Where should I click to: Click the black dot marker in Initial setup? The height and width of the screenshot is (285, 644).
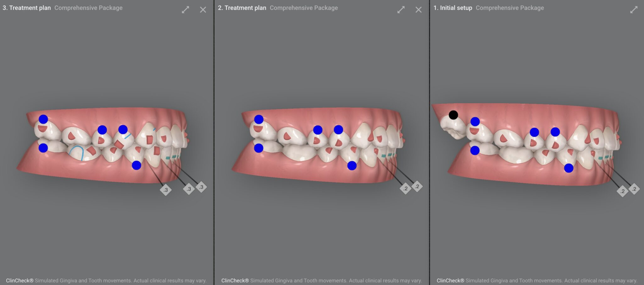(453, 115)
